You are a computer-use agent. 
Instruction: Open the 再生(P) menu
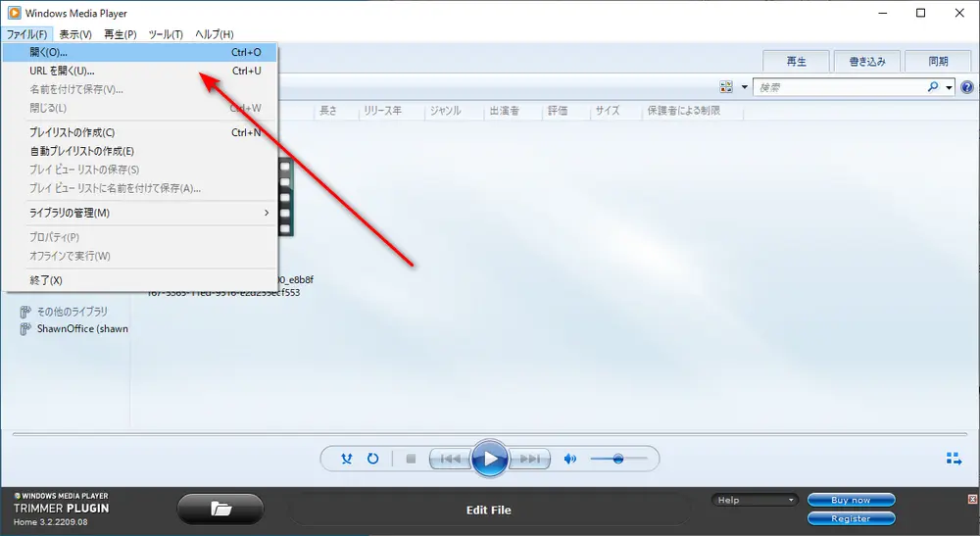[120, 34]
